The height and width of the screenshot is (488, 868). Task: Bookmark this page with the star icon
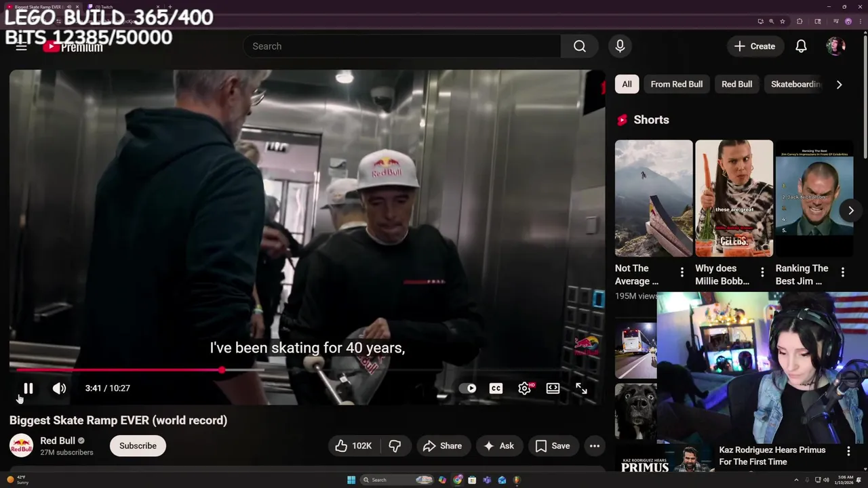[783, 21]
